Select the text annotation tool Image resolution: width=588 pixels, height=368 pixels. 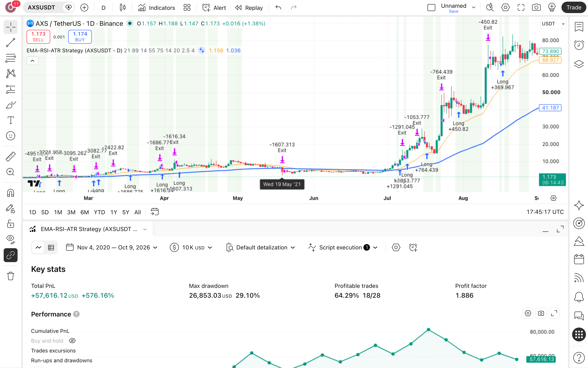[x=10, y=120]
